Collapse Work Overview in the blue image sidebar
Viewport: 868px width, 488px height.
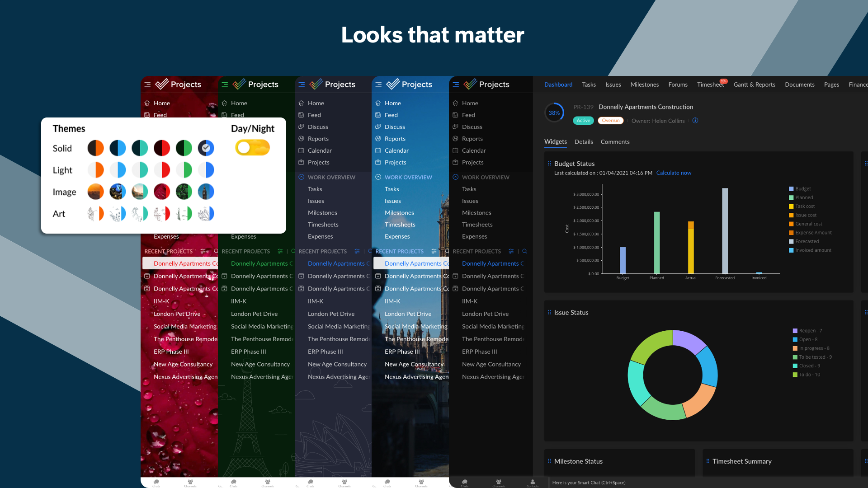coord(378,177)
